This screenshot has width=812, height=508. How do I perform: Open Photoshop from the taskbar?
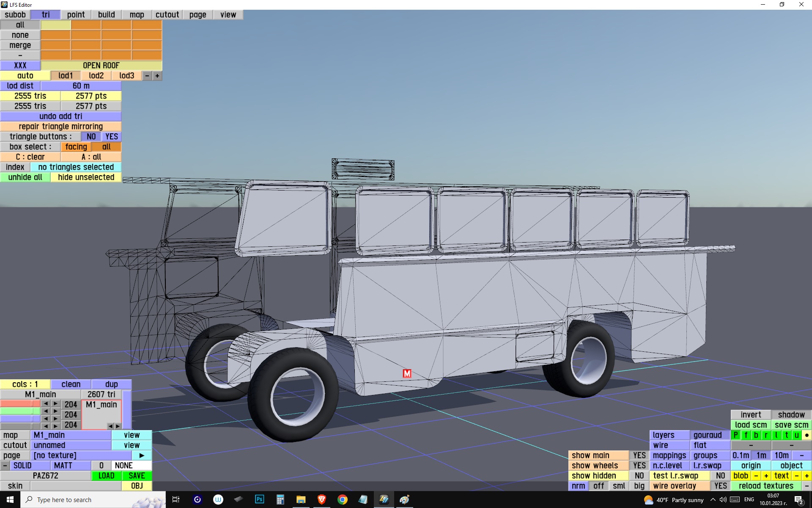259,500
